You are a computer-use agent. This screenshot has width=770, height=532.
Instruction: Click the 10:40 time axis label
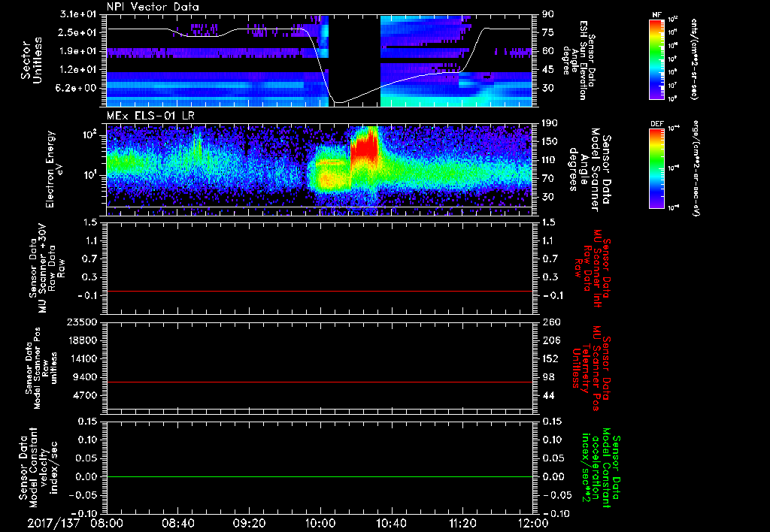click(391, 523)
